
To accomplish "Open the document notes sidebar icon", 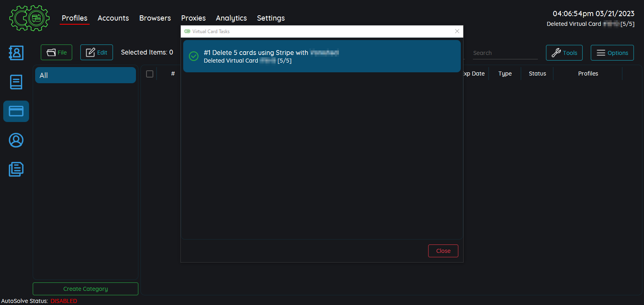I will coord(16,82).
